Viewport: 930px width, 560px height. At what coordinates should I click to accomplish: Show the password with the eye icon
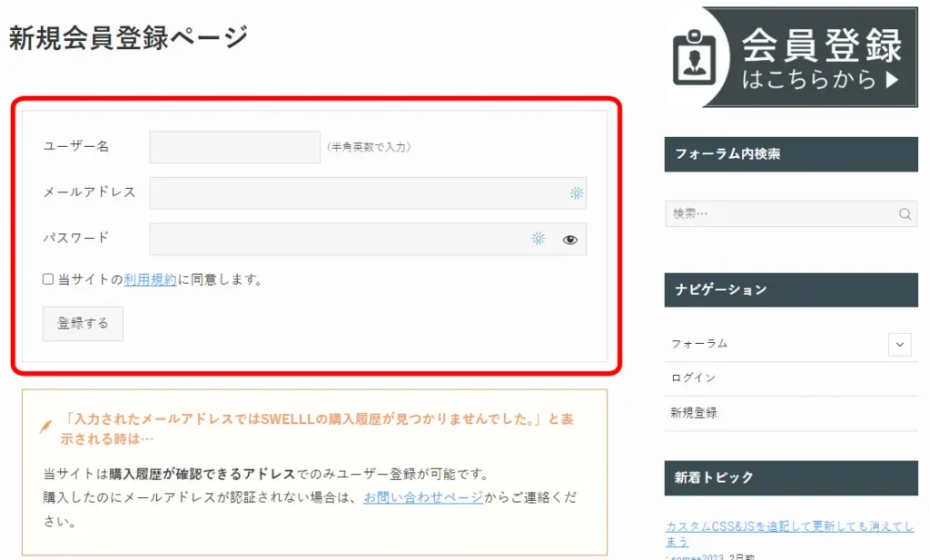point(569,240)
